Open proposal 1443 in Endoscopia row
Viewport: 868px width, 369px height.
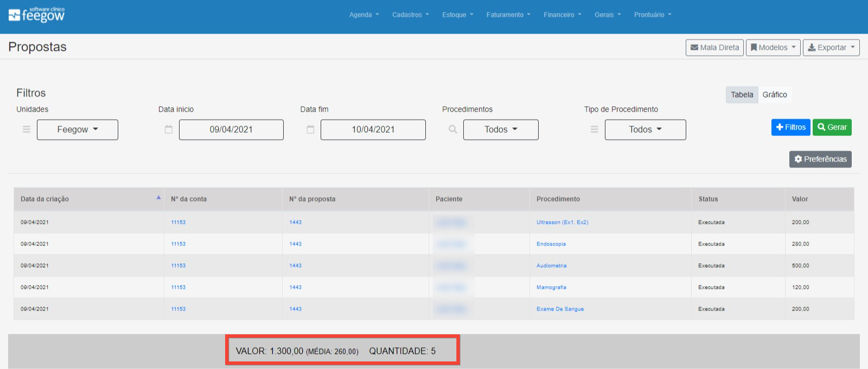[296, 244]
